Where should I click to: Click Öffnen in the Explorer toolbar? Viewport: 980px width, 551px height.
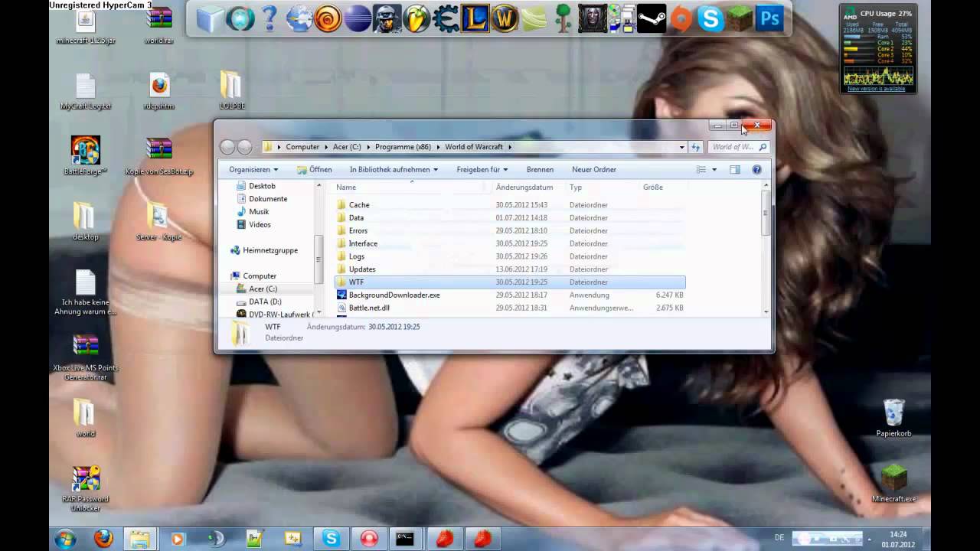[x=314, y=169]
